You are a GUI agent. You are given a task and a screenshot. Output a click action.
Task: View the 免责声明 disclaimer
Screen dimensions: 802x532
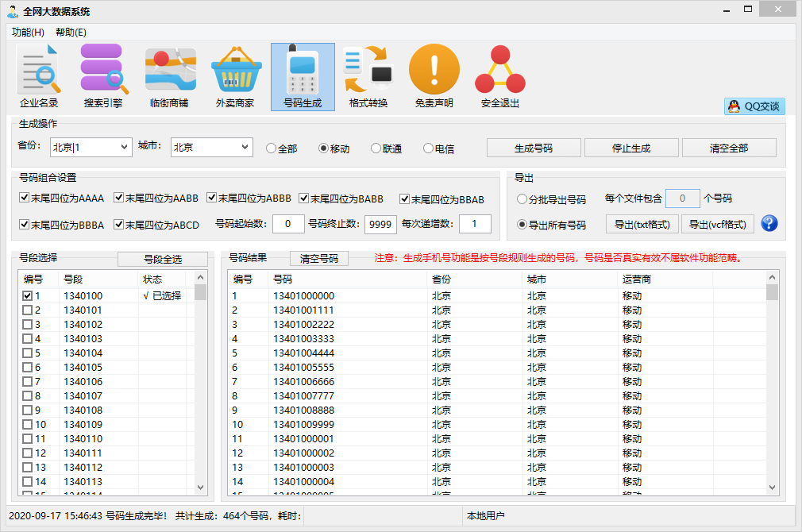[434, 75]
